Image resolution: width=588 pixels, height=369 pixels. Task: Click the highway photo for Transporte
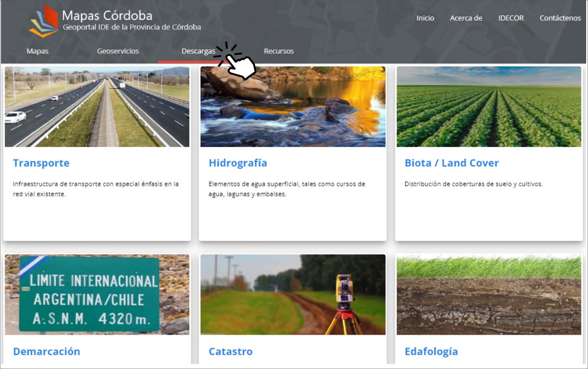click(x=97, y=107)
